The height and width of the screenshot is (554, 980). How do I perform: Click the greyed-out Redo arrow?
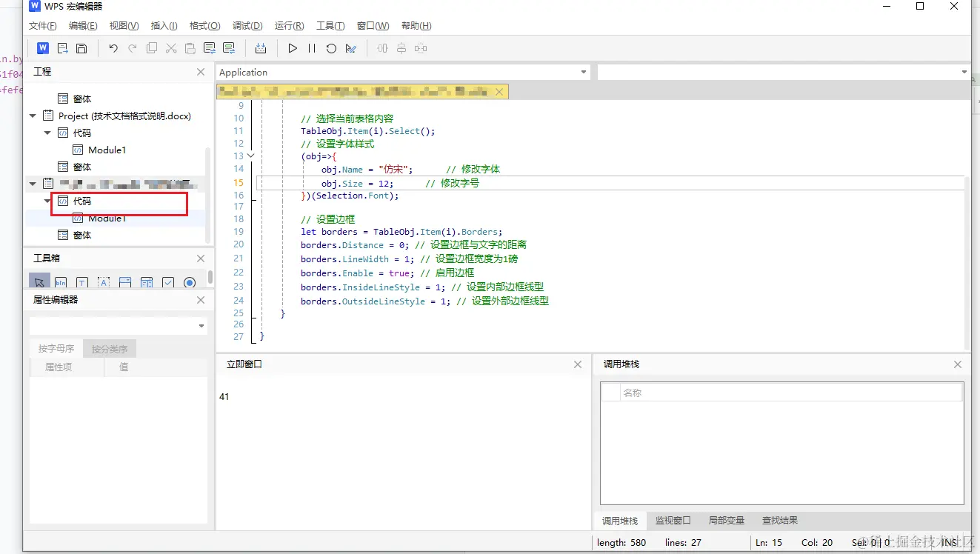[x=133, y=48]
